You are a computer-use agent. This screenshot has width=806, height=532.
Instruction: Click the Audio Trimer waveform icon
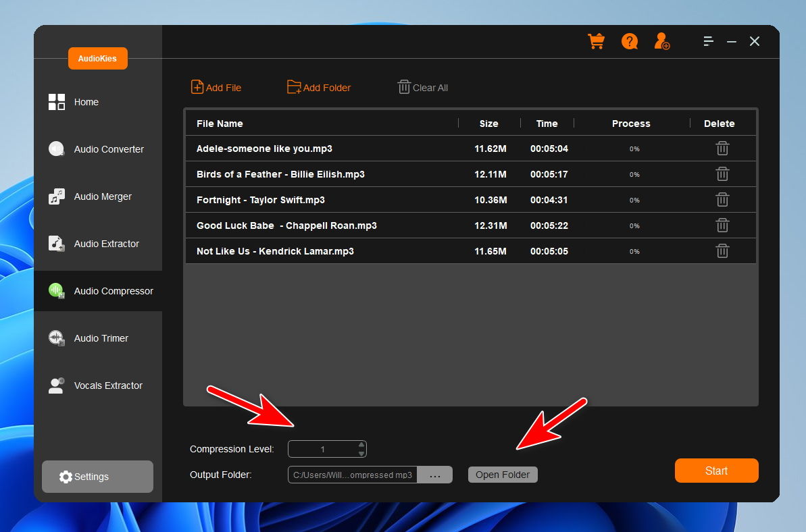pos(57,338)
